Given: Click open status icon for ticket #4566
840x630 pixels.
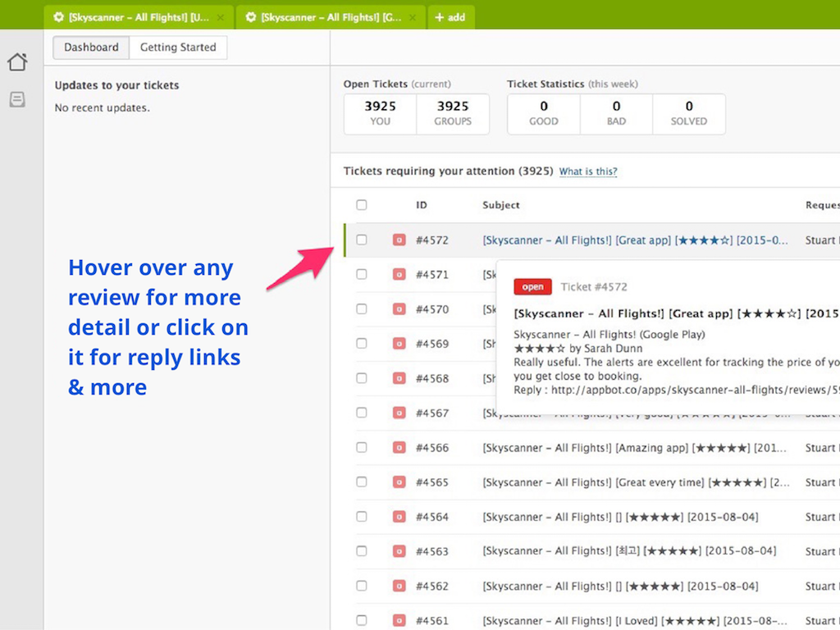Looking at the screenshot, I should (x=399, y=448).
